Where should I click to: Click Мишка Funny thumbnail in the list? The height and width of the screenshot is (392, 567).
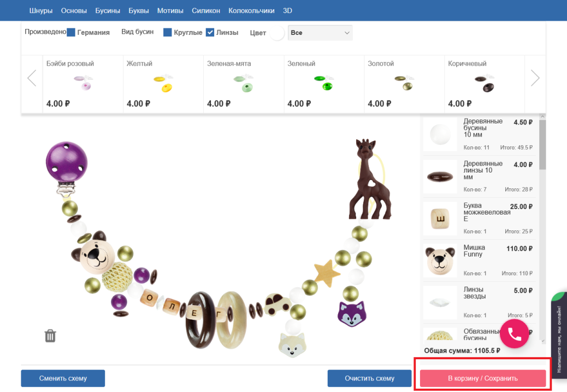(440, 260)
